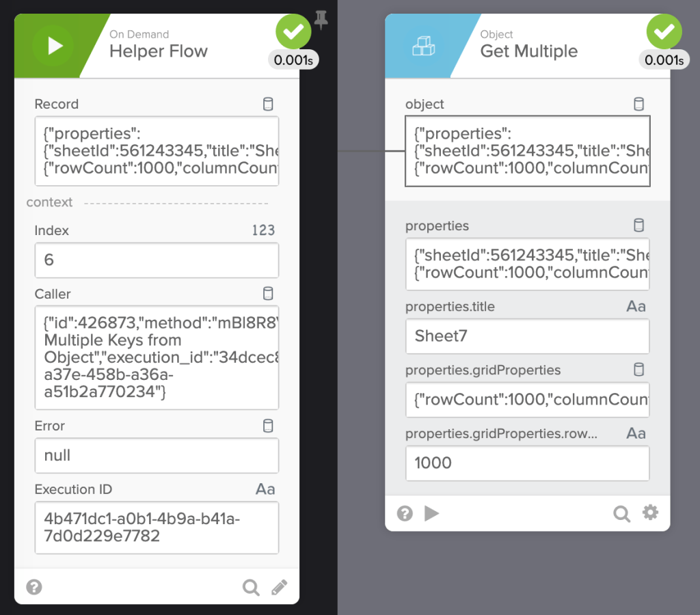Open the help icon on Helper Flow card

[33, 587]
